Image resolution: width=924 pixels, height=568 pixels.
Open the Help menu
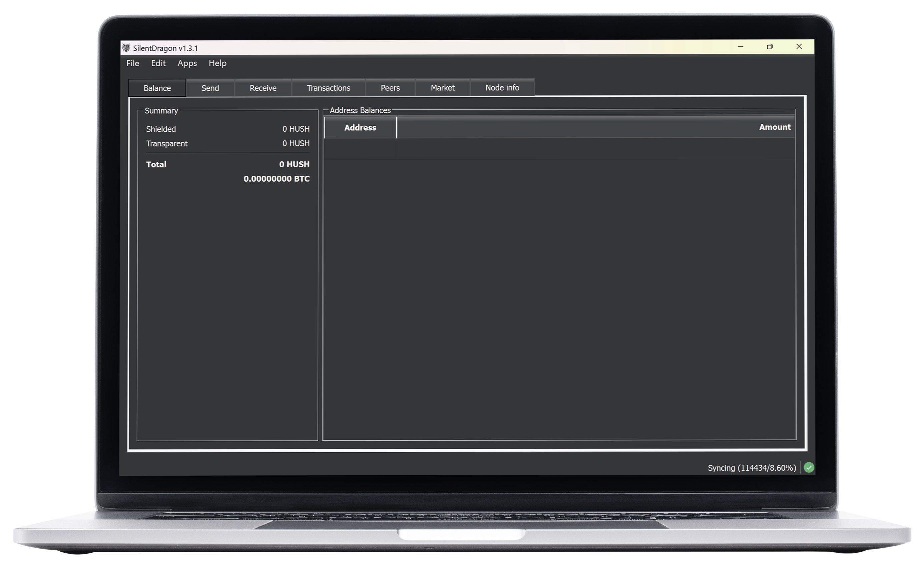217,63
